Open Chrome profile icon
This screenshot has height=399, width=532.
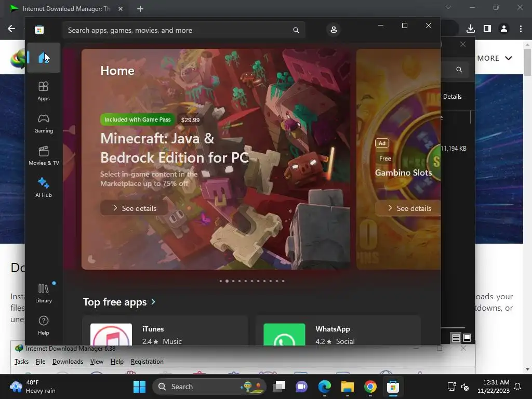tap(504, 29)
